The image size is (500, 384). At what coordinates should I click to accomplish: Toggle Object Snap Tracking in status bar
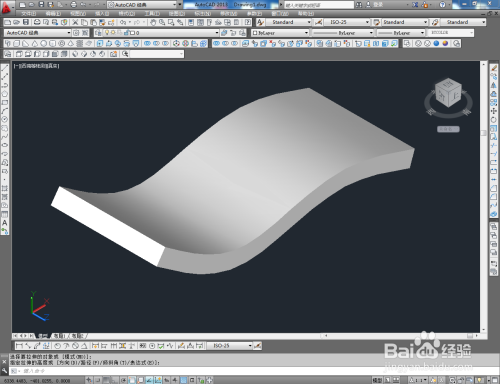[x=149, y=380]
